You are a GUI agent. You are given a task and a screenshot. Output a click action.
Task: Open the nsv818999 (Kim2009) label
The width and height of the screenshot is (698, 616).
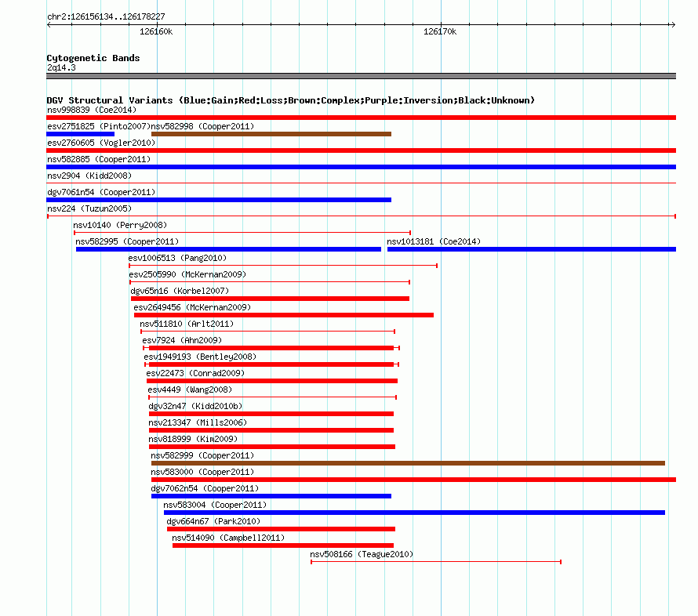(x=193, y=439)
